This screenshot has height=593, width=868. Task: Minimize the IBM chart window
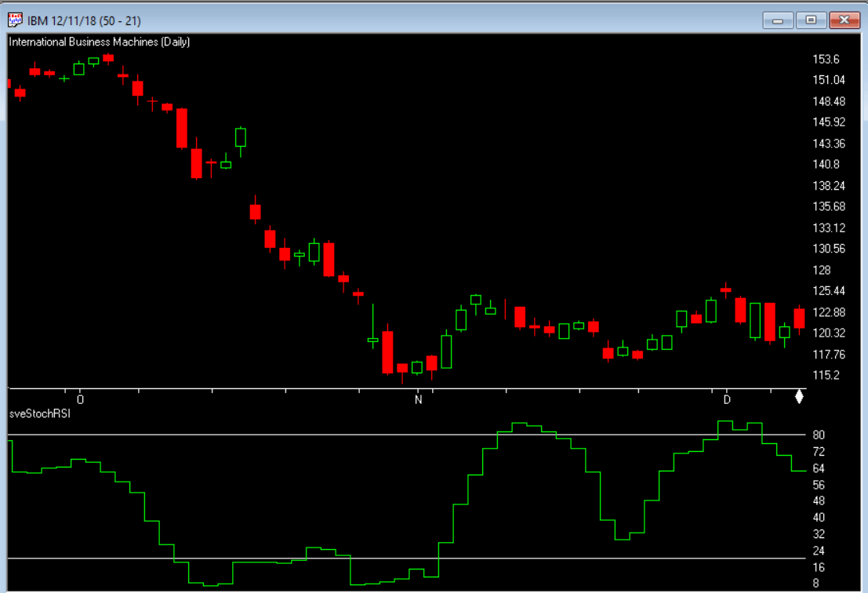pos(778,20)
